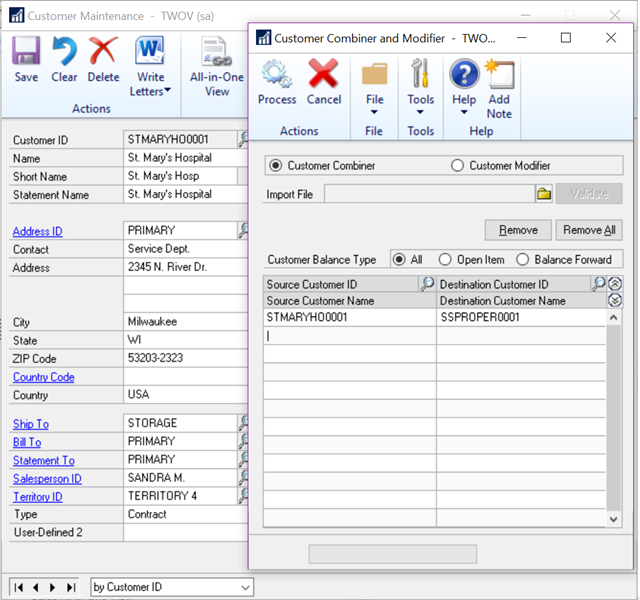
Task: Collapse grid rows with hide-detail chevron
Action: pos(615,283)
